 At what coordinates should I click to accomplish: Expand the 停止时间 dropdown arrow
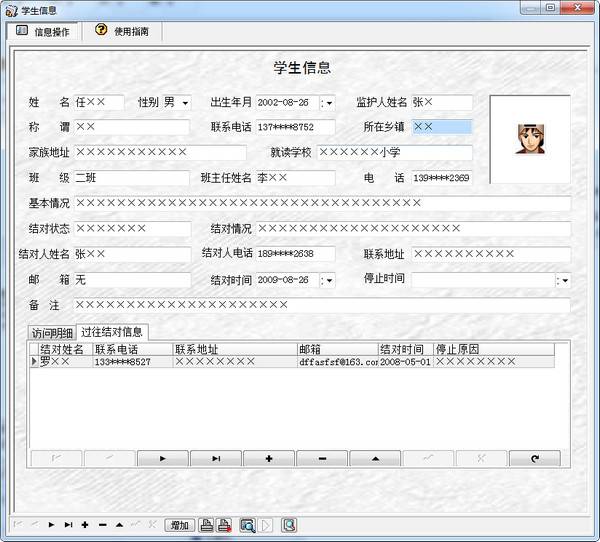click(563, 281)
